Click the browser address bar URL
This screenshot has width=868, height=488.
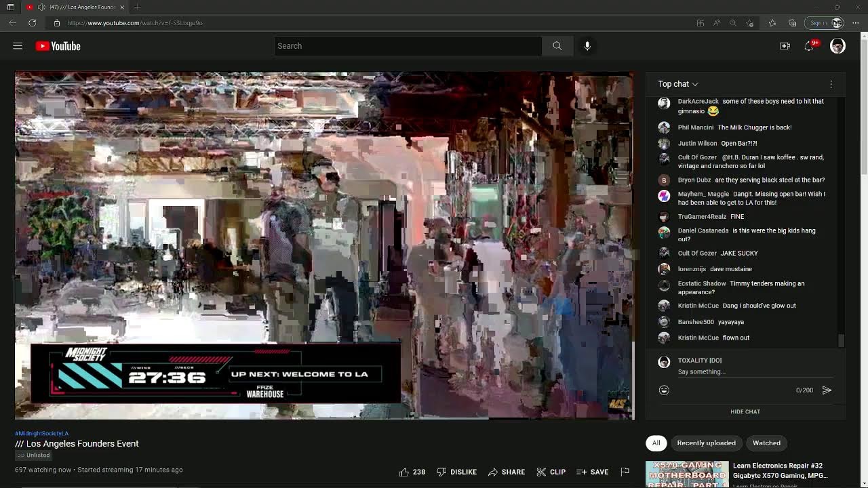pyautogui.click(x=135, y=23)
